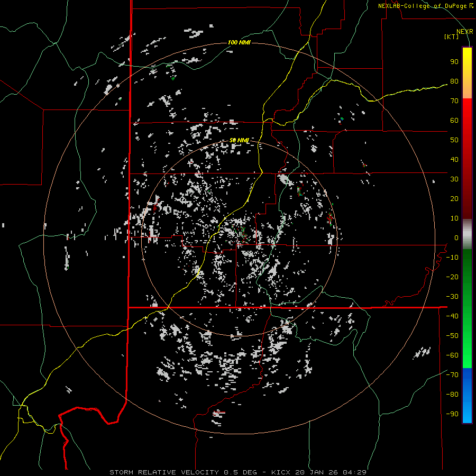Click the 100 NMI range ring label

pos(239,42)
